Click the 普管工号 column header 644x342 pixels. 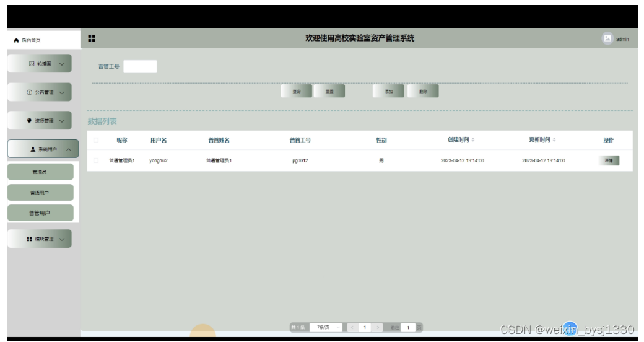click(300, 140)
